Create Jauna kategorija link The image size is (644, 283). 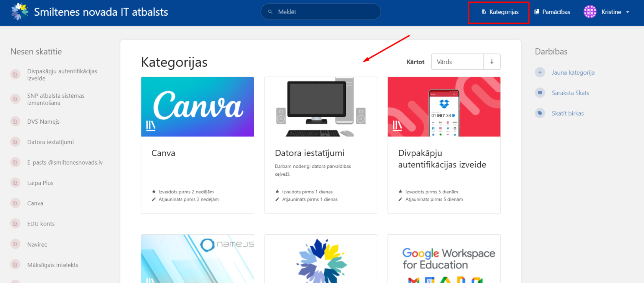point(573,72)
